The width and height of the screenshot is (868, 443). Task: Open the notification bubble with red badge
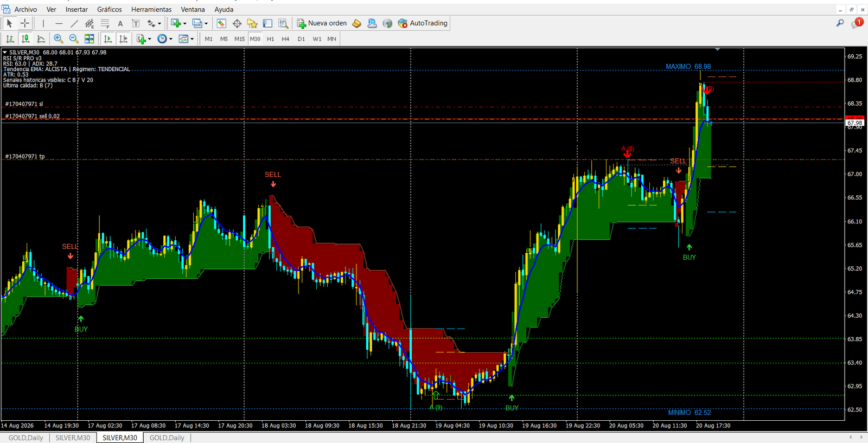[x=857, y=23]
